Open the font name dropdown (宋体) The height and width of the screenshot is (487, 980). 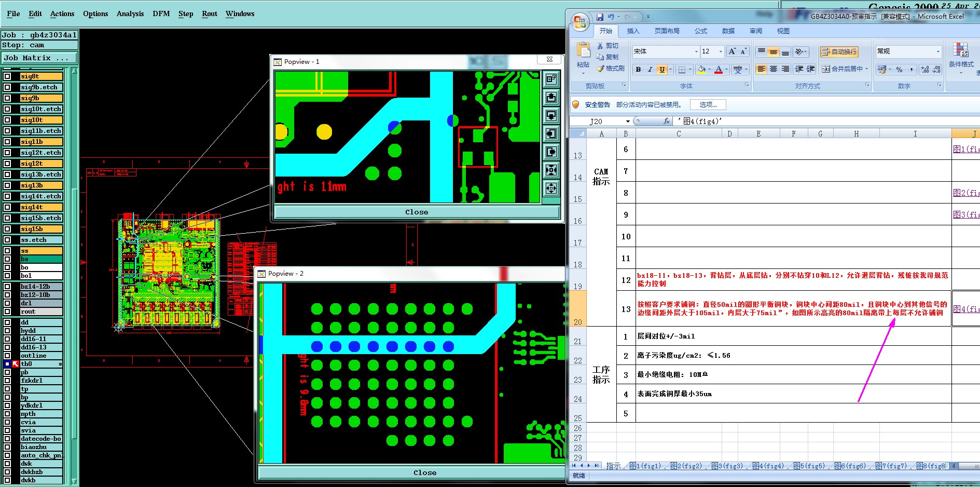point(696,51)
